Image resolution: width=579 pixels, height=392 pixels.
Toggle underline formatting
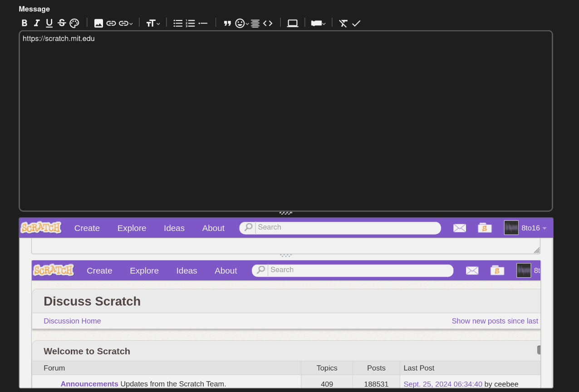(49, 23)
